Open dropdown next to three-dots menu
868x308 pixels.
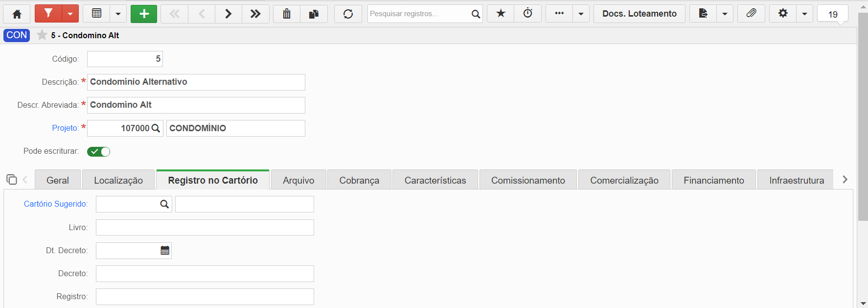(x=581, y=14)
